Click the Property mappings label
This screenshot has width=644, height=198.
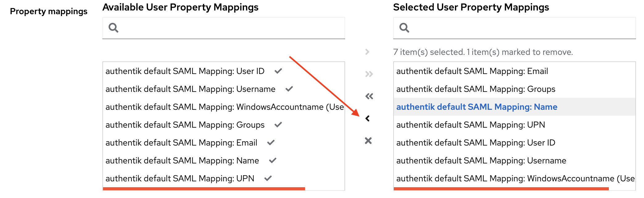pos(49,11)
